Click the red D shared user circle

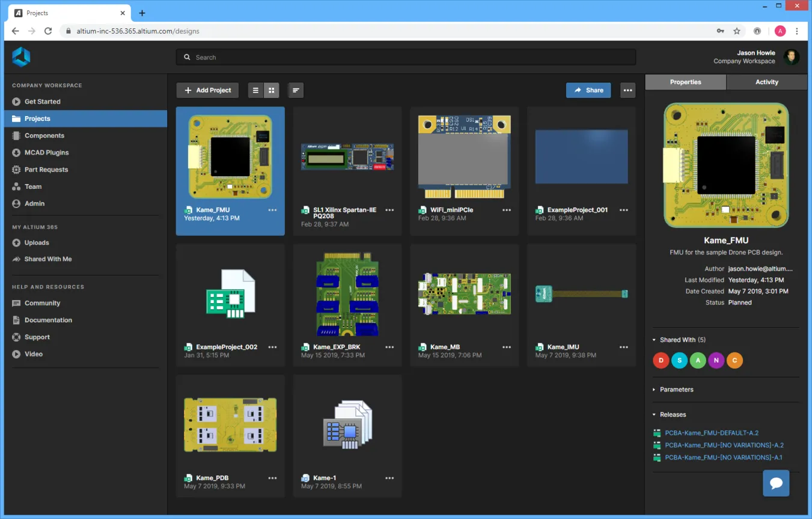click(661, 360)
